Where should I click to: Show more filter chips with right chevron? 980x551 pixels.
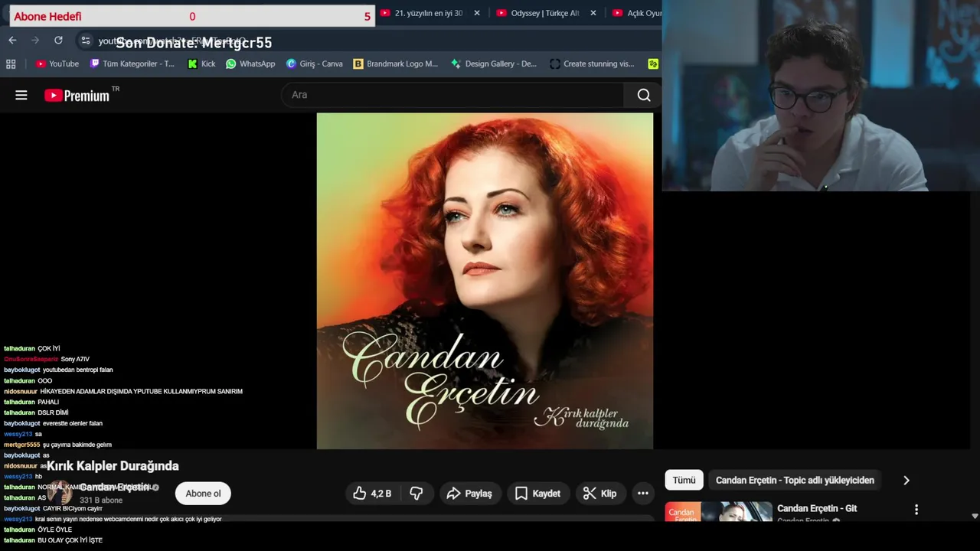coord(906,480)
